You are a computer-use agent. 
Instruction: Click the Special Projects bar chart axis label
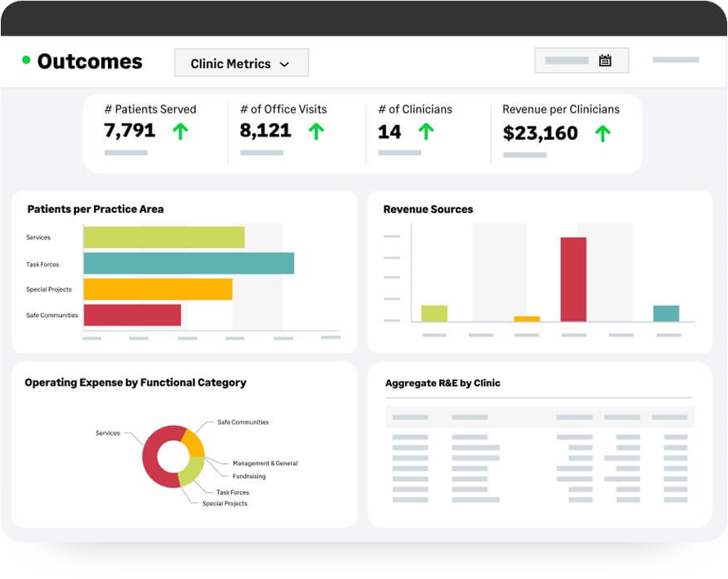48,289
